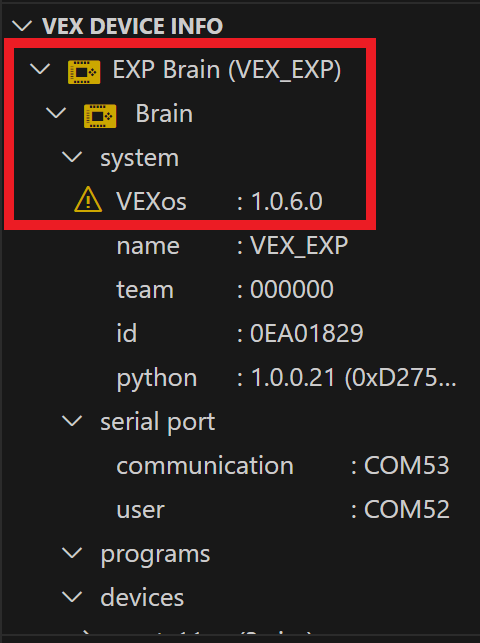Click the programs label

(x=155, y=555)
